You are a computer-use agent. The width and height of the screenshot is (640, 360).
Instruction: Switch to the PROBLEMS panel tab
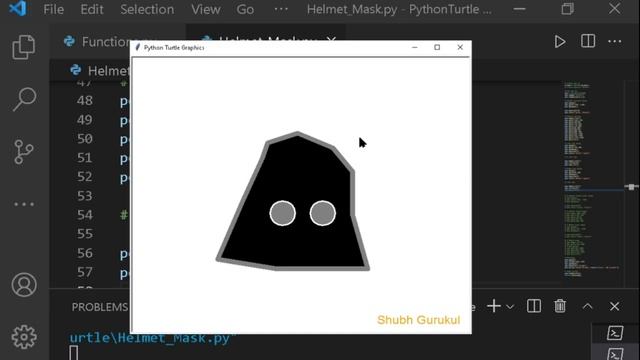(x=100, y=307)
